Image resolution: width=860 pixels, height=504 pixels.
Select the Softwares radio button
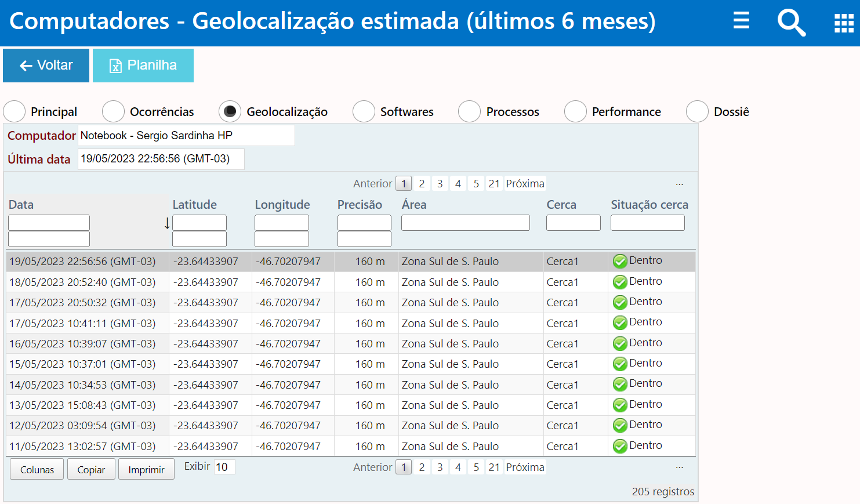364,111
